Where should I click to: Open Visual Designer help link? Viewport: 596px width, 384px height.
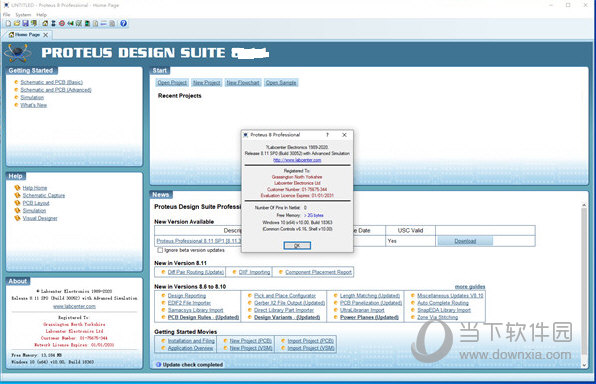40,218
